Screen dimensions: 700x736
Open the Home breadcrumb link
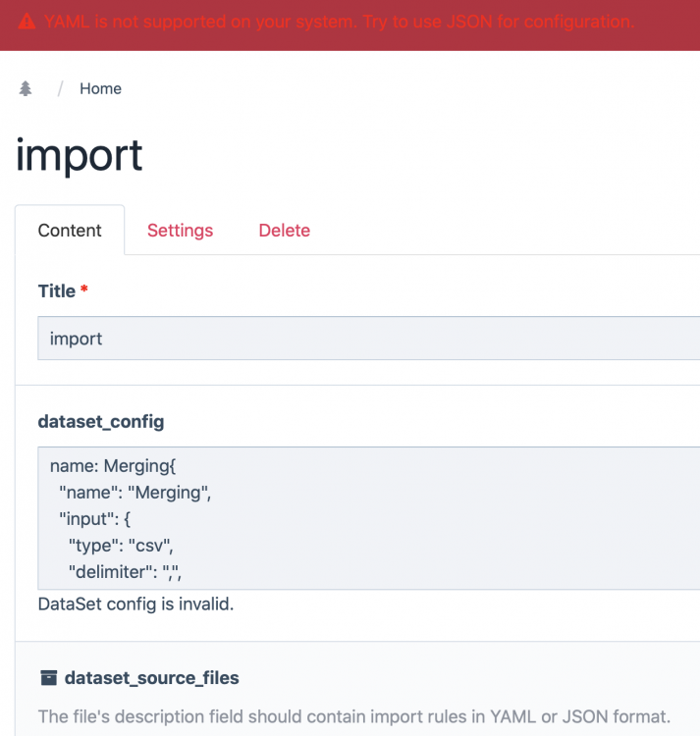[100, 88]
